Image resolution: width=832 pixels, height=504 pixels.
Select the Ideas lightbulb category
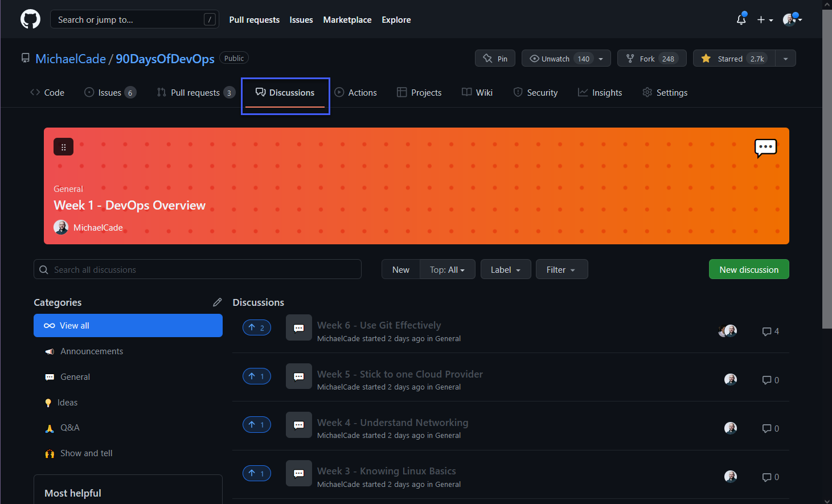[67, 403]
